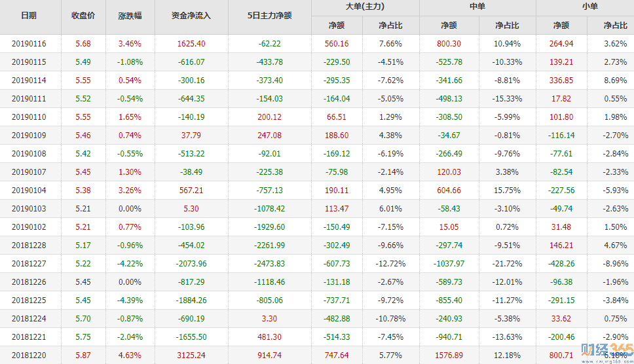634x364 pixels.
Task: Click medium order net value 1576.89
Action: pyautogui.click(x=449, y=355)
